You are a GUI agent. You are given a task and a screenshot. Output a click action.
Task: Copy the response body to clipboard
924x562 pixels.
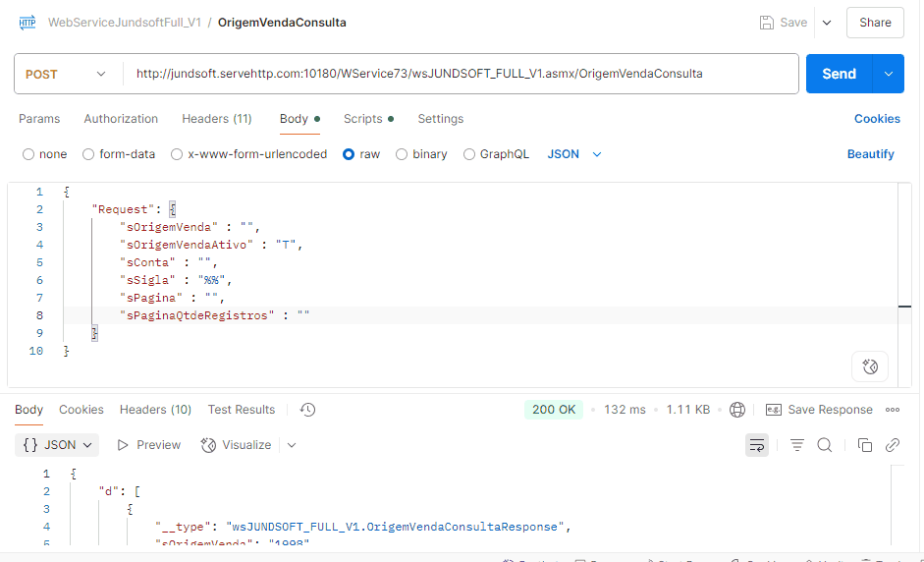coord(864,445)
